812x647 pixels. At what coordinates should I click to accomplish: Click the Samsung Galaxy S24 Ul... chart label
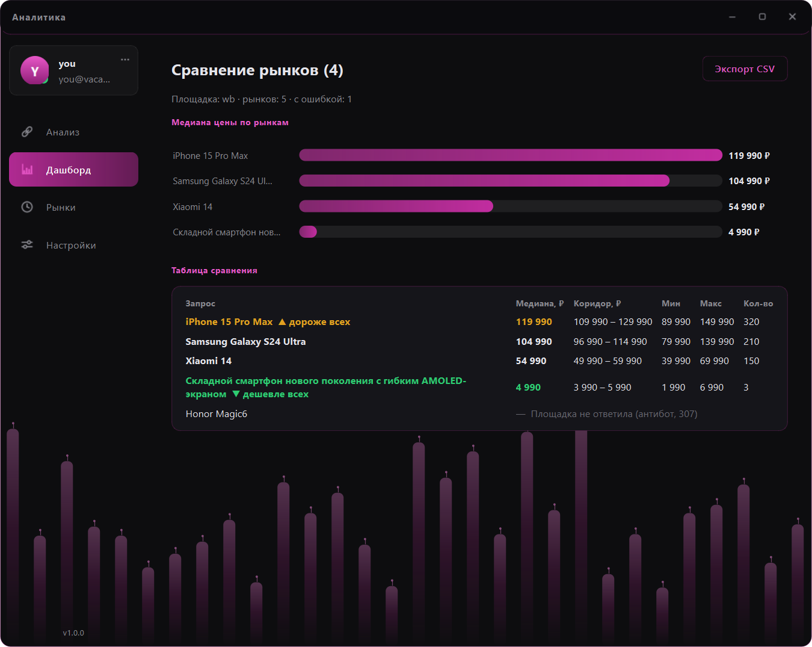[x=223, y=181]
